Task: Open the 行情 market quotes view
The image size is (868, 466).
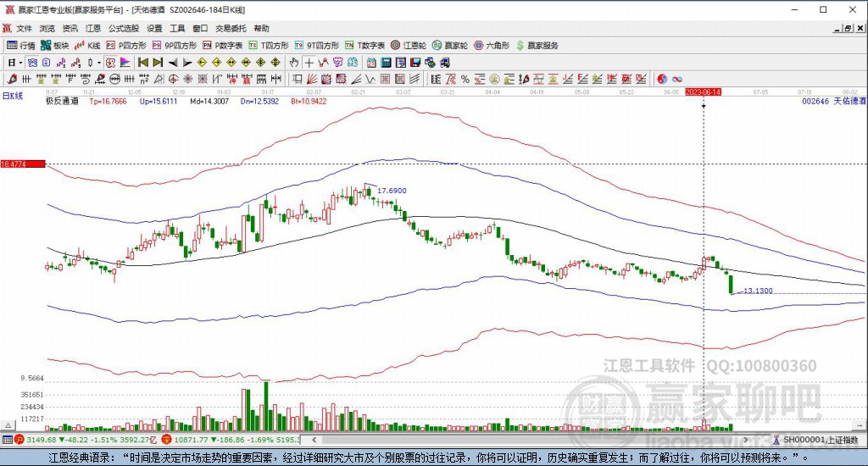Action: [20, 46]
